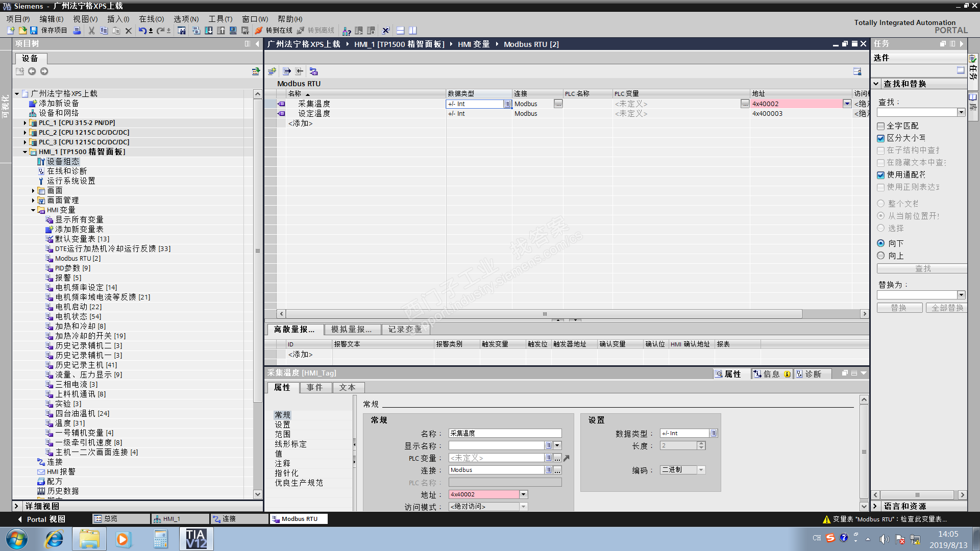This screenshot has width=980, height=551.
Task: Click the Go online (转到在线) icon
Action: 259,31
